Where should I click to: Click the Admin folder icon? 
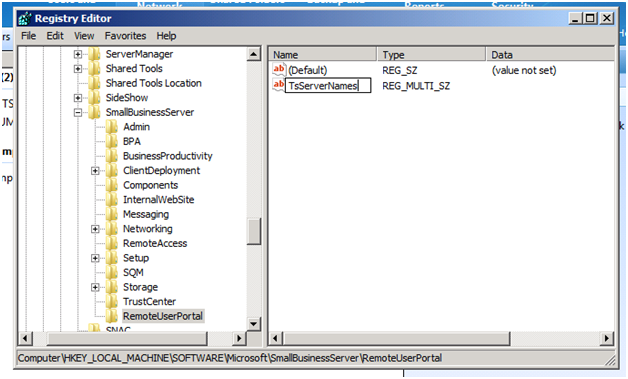click(112, 127)
